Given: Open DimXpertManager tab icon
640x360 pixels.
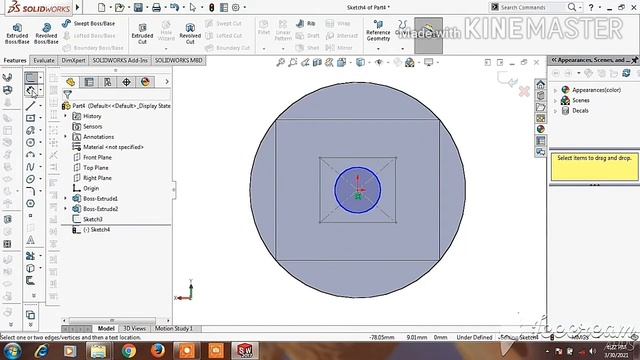Looking at the screenshot, I should tap(127, 82).
